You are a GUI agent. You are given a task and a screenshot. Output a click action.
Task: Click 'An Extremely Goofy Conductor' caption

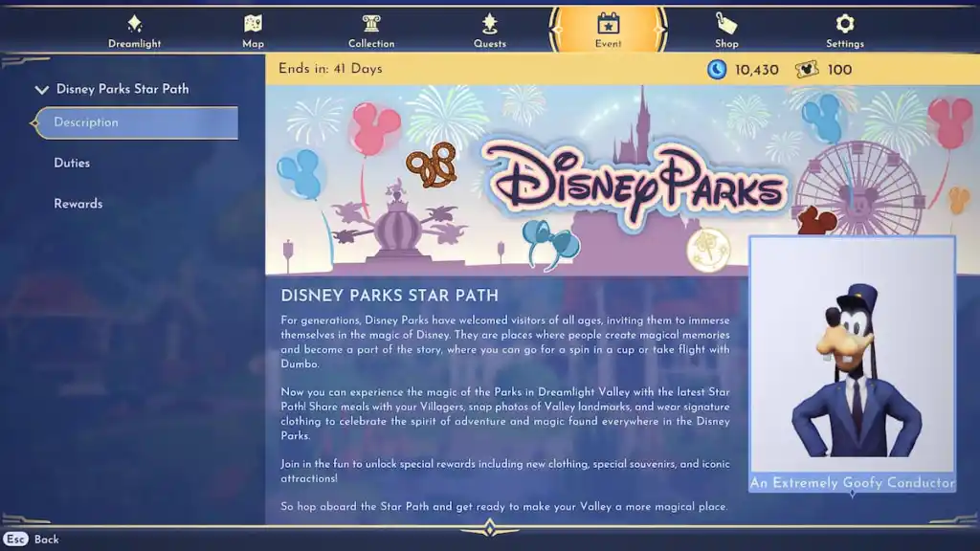853,483
